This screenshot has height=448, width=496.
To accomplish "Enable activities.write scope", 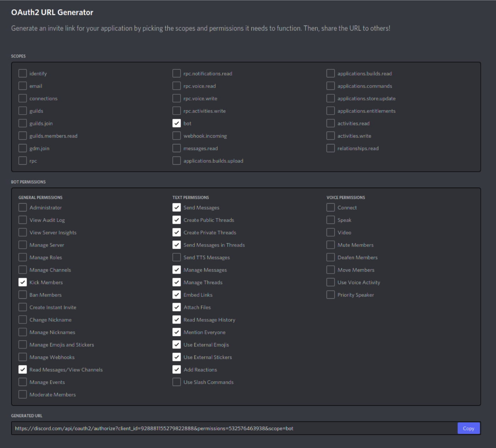I will click(x=330, y=135).
